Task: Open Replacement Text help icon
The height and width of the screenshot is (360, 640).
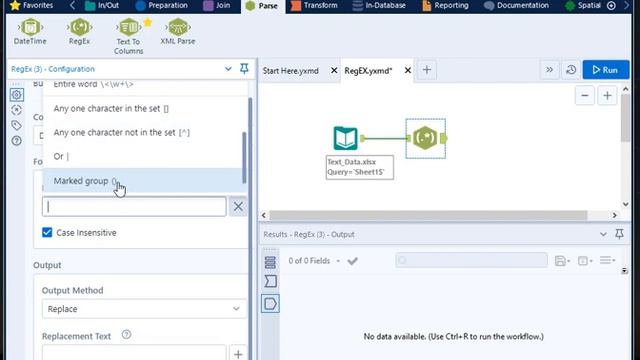Action: click(127, 335)
